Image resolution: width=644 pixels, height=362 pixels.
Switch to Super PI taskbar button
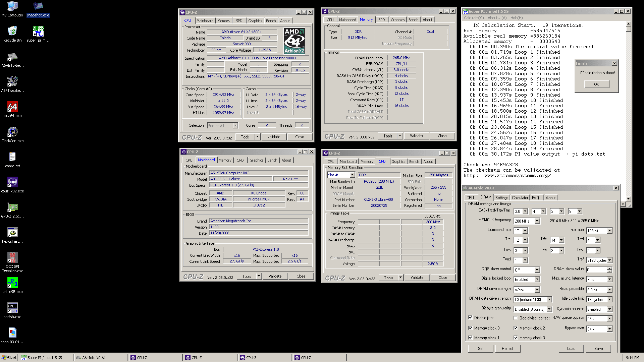[46, 358]
